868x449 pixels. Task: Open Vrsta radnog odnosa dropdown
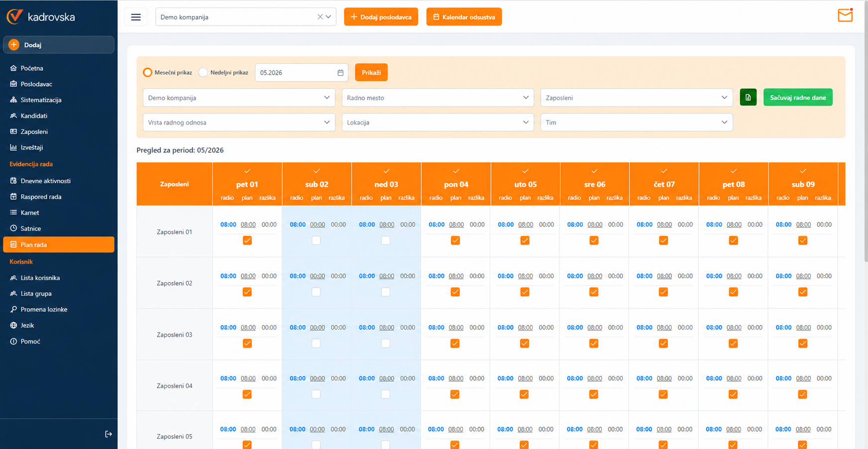pos(239,122)
